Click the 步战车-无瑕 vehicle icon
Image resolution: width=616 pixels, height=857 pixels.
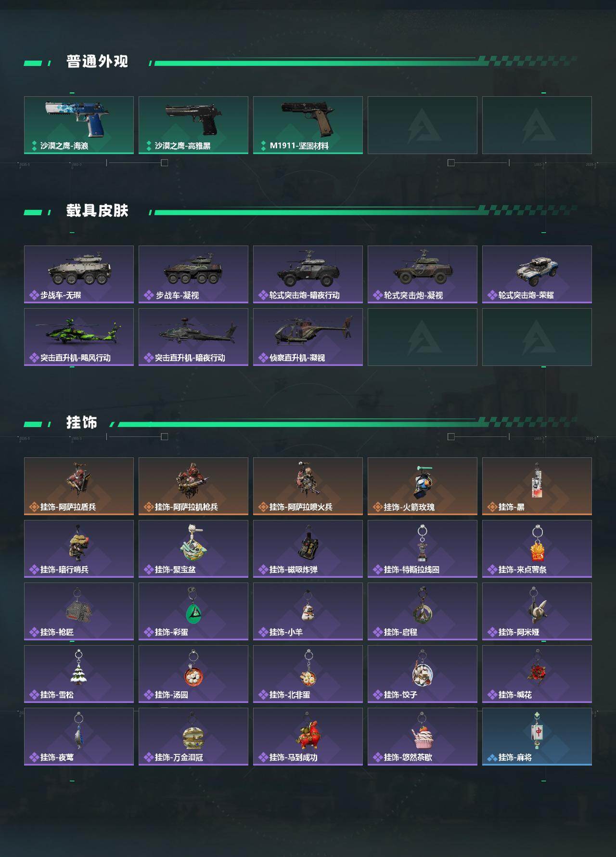(x=79, y=274)
